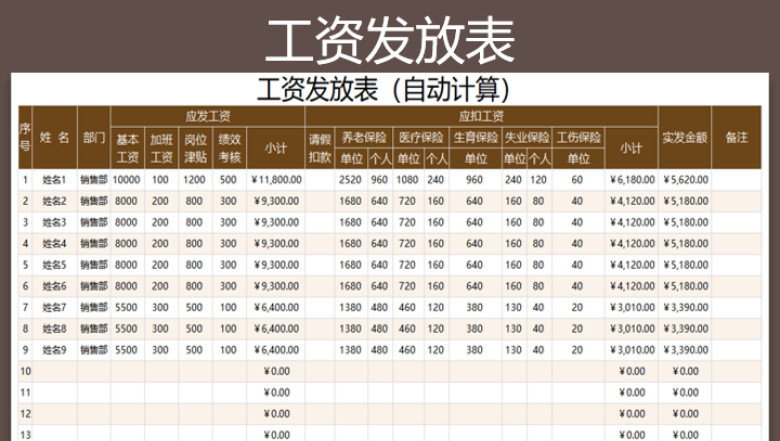
Task: Select the 姓名 header cell
Action: tap(55, 137)
